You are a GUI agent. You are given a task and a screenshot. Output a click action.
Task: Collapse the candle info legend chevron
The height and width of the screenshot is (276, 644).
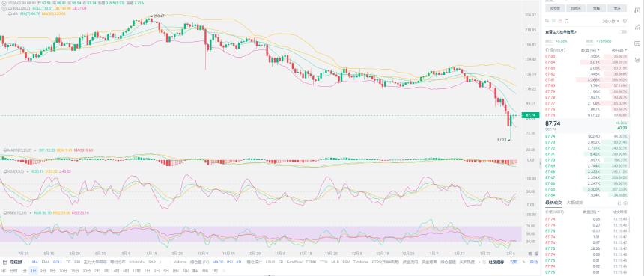[x=4, y=3]
